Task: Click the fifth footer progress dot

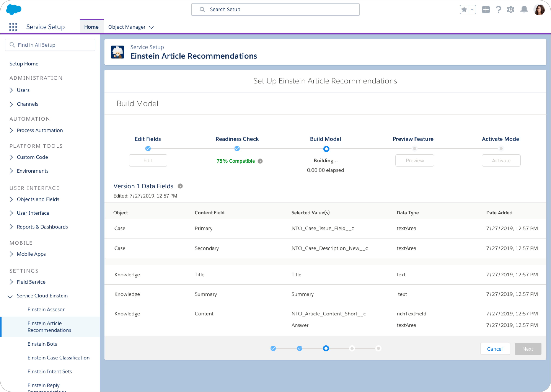Action: 378,348
